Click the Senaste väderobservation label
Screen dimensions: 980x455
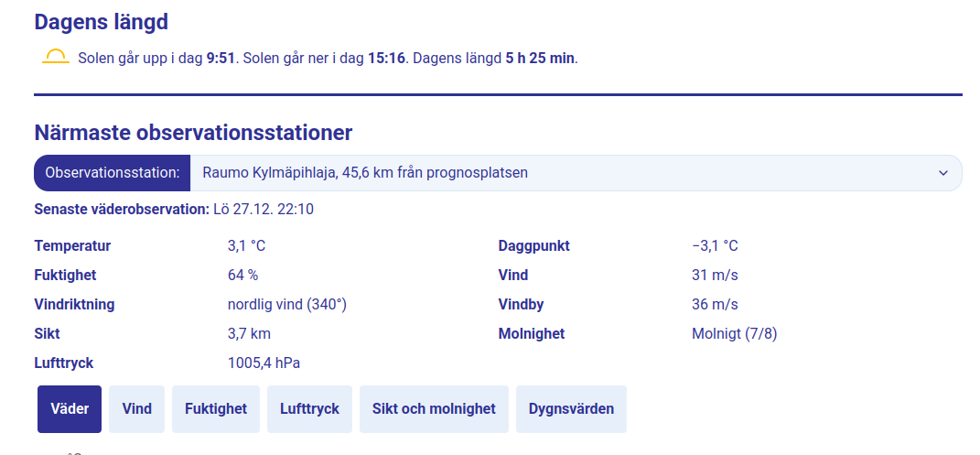click(122, 210)
